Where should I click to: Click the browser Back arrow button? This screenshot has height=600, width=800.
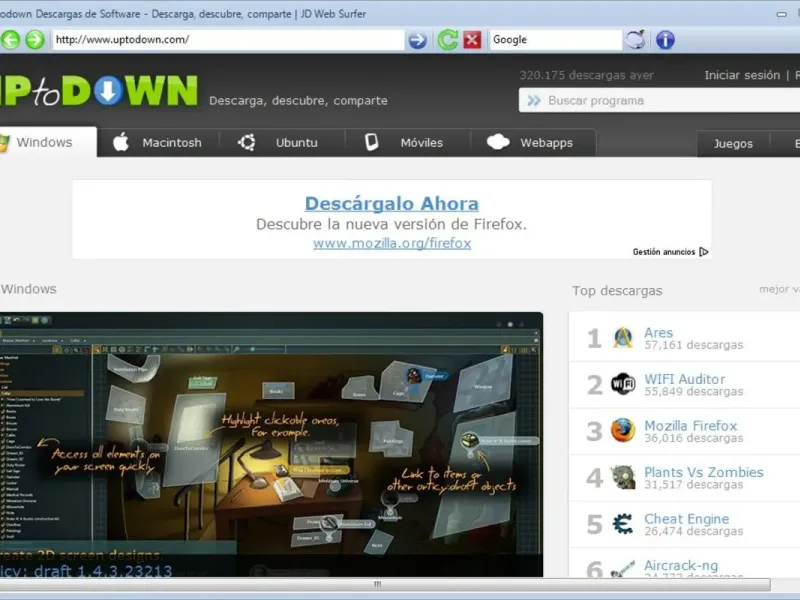coord(10,40)
